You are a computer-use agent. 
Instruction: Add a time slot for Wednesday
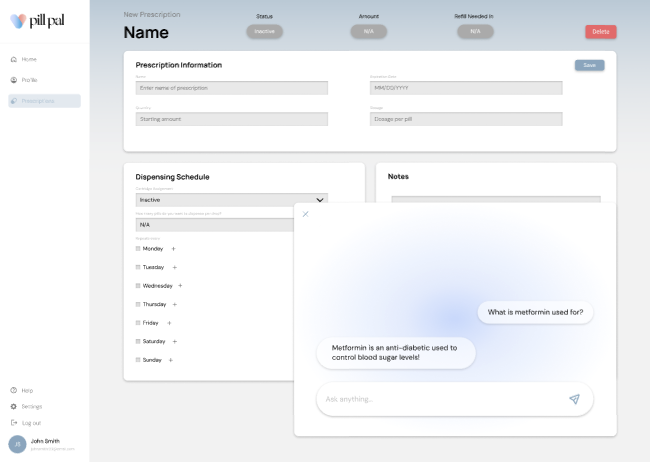pyautogui.click(x=180, y=286)
